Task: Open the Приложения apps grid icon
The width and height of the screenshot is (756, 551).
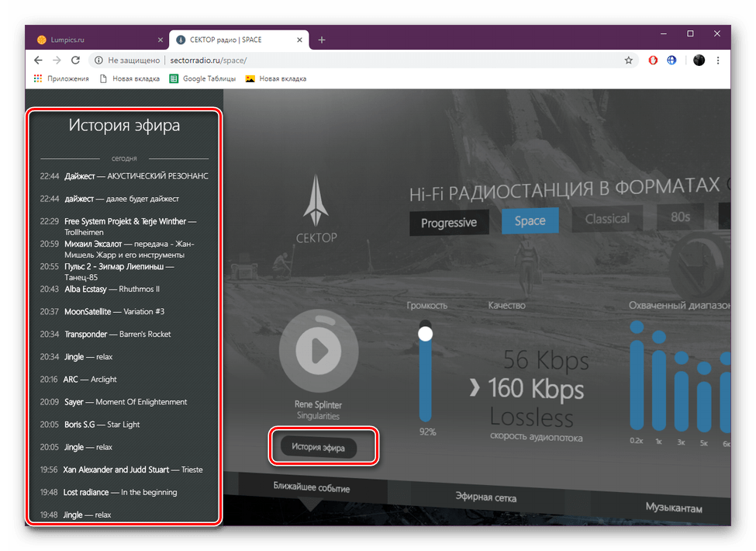Action: point(38,78)
